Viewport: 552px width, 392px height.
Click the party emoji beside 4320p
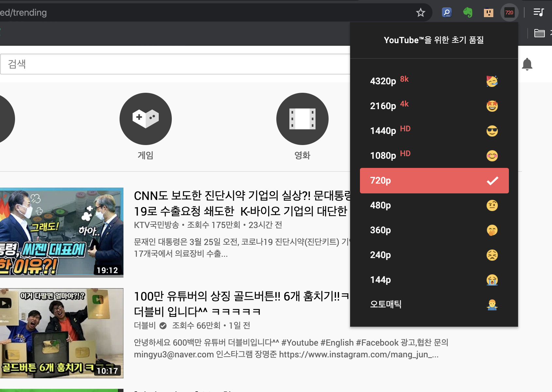(x=492, y=81)
